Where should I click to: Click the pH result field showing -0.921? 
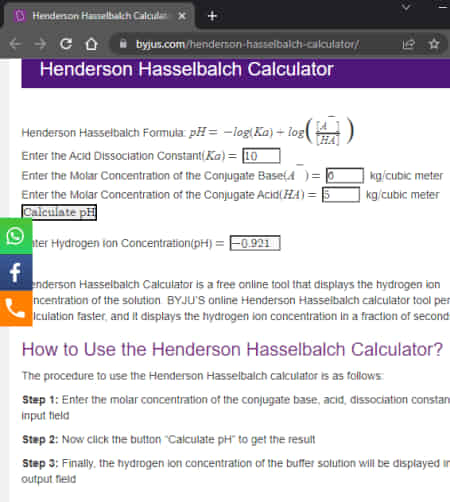coord(255,243)
